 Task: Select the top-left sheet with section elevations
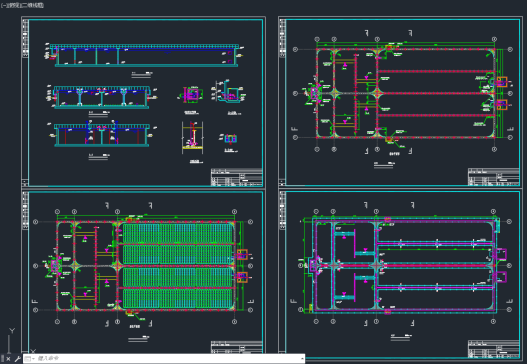click(143, 102)
